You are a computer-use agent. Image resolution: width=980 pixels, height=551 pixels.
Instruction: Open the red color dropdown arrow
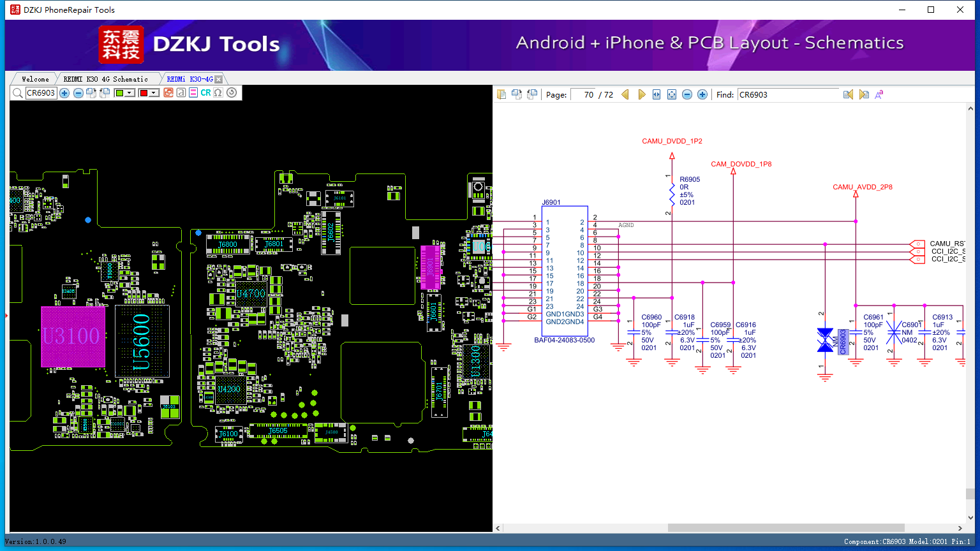pos(154,93)
